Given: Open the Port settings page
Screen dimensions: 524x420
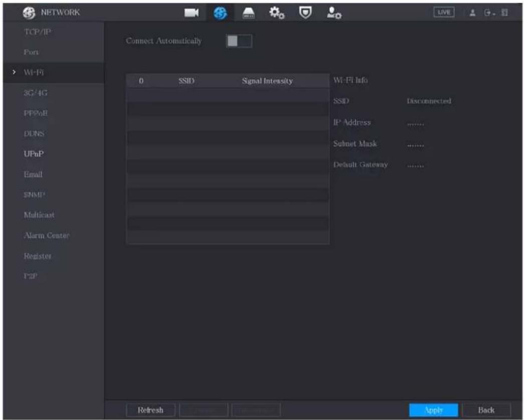Looking at the screenshot, I should click(31, 52).
